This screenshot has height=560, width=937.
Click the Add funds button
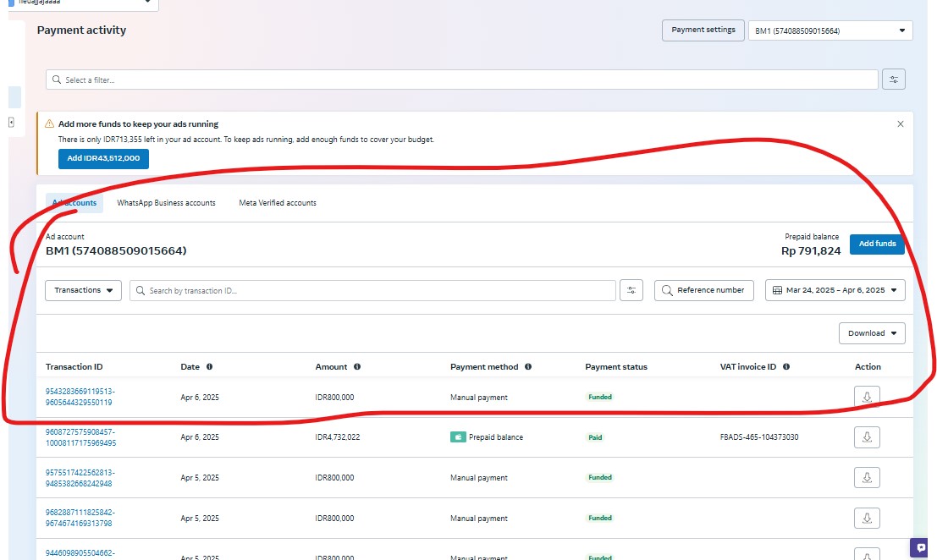[x=877, y=244]
